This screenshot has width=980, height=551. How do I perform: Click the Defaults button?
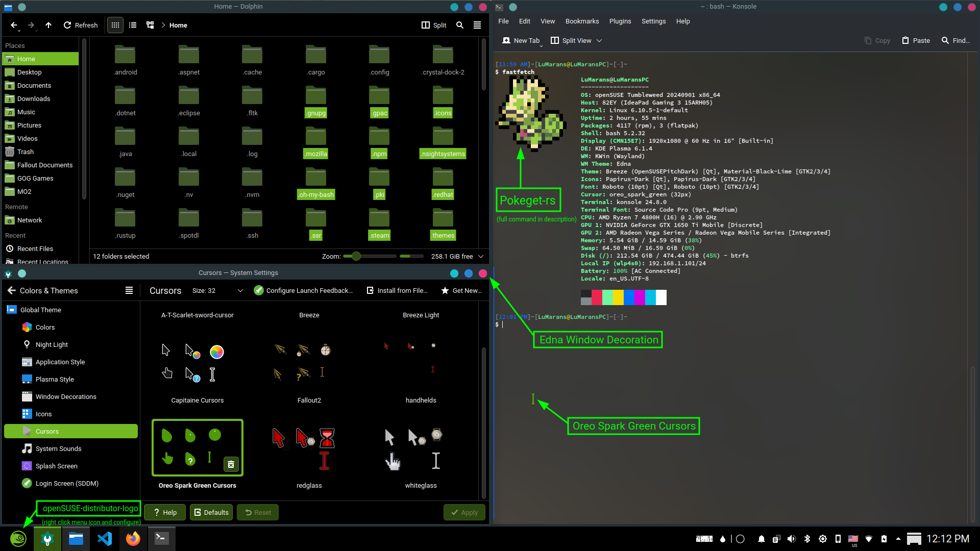(x=211, y=512)
